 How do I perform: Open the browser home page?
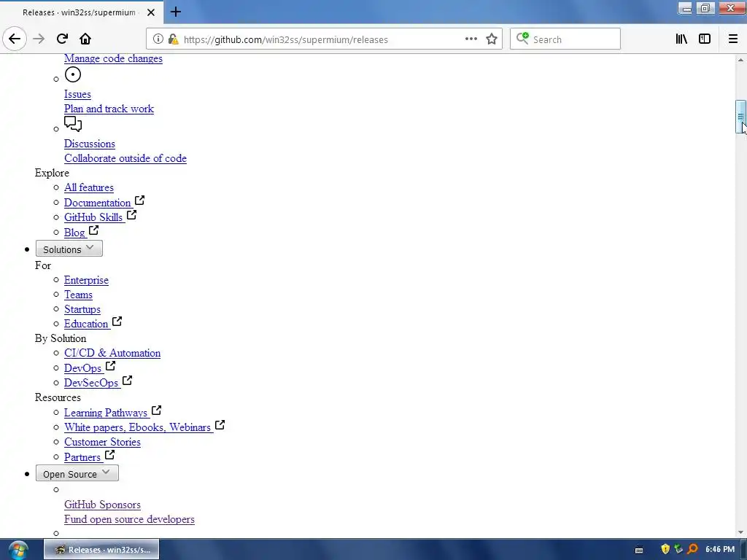coord(85,39)
